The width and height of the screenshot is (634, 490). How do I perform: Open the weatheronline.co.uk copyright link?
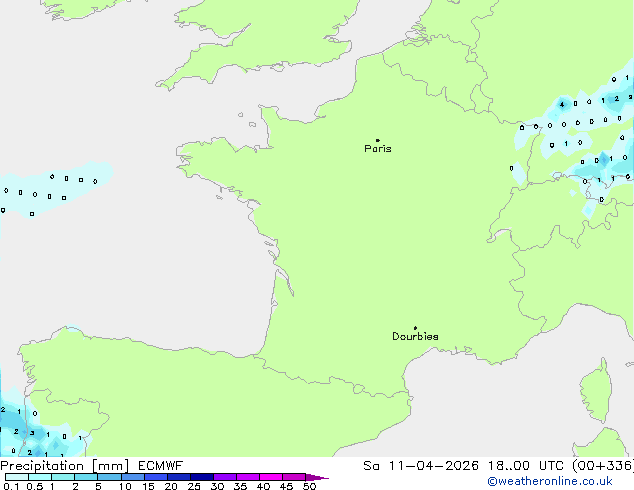(550, 481)
